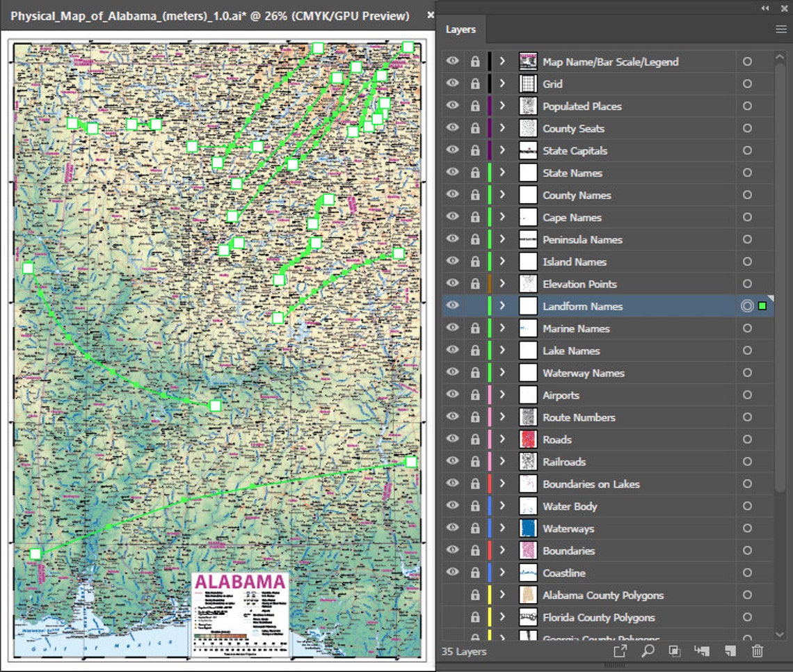Viewport: 793px width, 672px height.
Task: Click the document tab for Physical_Map_of_Alabama
Action: click(209, 15)
